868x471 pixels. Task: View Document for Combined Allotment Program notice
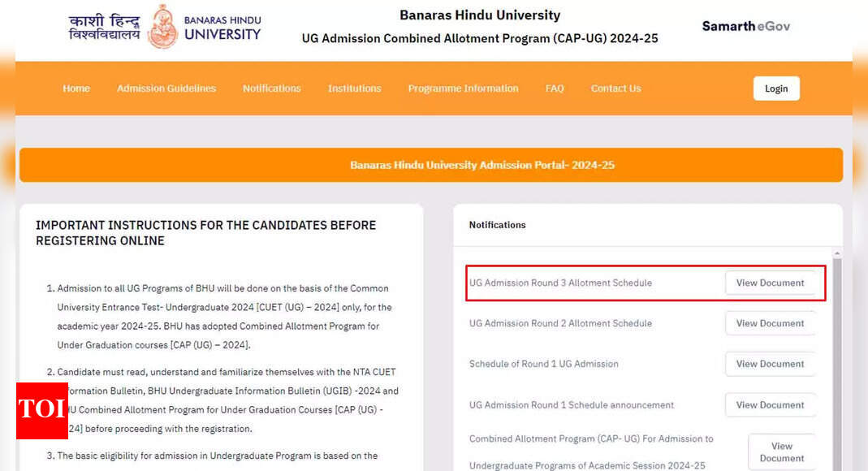click(782, 452)
